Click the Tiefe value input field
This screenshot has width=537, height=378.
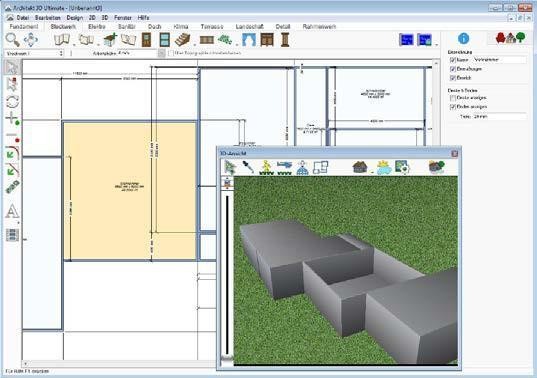coord(500,116)
